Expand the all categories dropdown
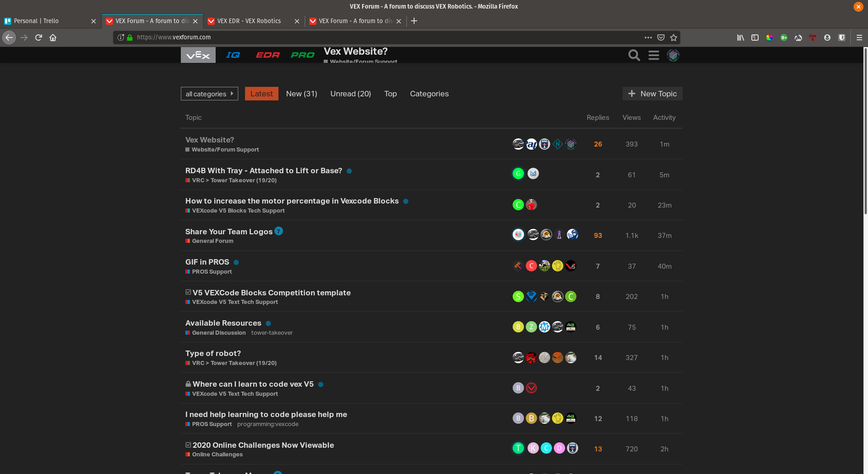The image size is (868, 474). pos(209,94)
